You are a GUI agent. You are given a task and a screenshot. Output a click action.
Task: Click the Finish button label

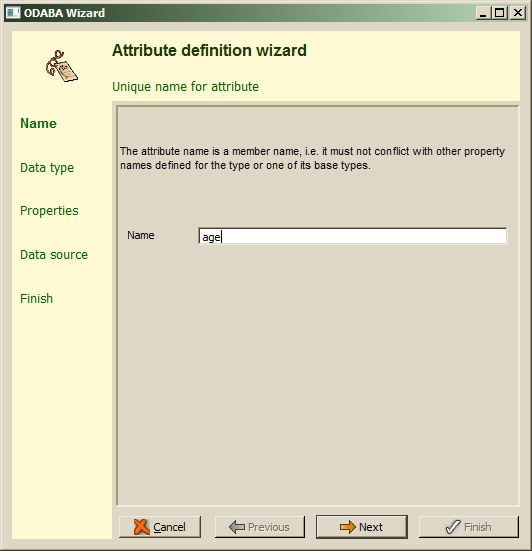pyautogui.click(x=478, y=527)
